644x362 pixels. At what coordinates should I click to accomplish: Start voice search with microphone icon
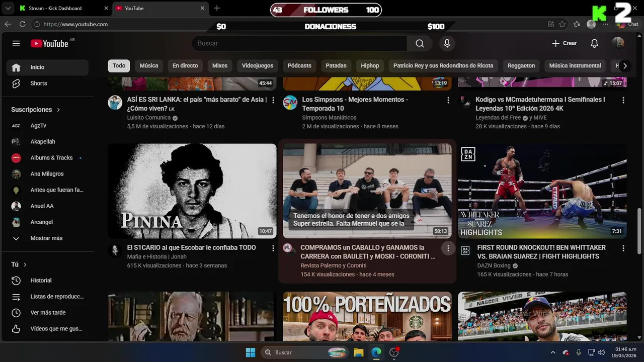(447, 43)
